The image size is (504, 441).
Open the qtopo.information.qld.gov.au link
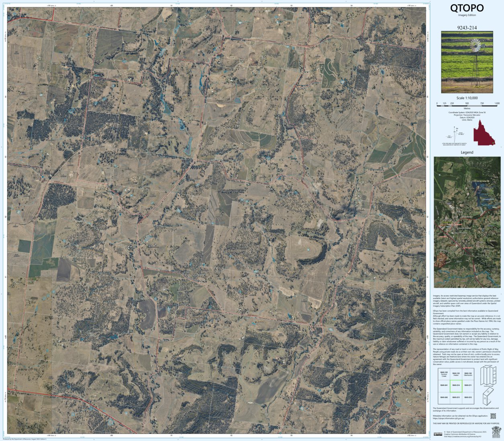tap(449, 418)
